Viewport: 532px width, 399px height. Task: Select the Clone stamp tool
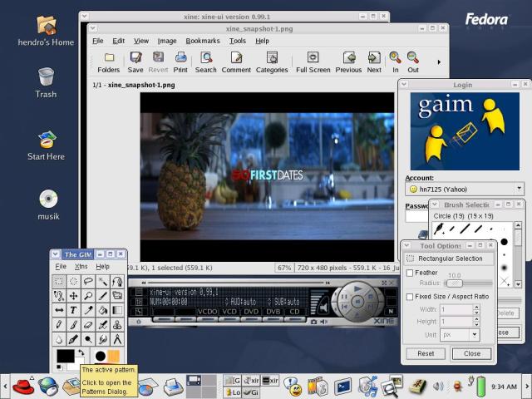(117, 325)
